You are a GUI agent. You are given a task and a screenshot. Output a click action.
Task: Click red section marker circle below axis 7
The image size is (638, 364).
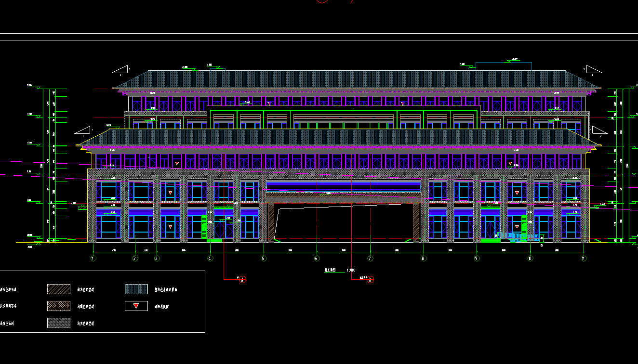tap(370, 279)
